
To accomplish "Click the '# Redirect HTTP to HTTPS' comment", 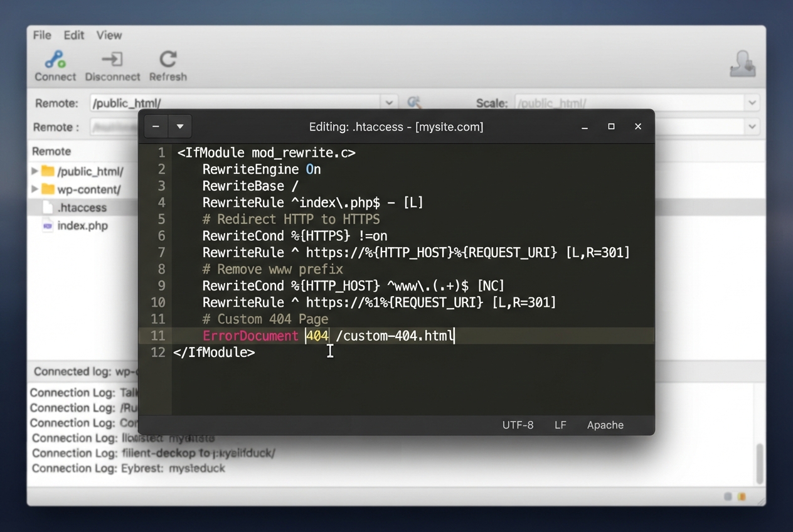I will click(x=291, y=219).
